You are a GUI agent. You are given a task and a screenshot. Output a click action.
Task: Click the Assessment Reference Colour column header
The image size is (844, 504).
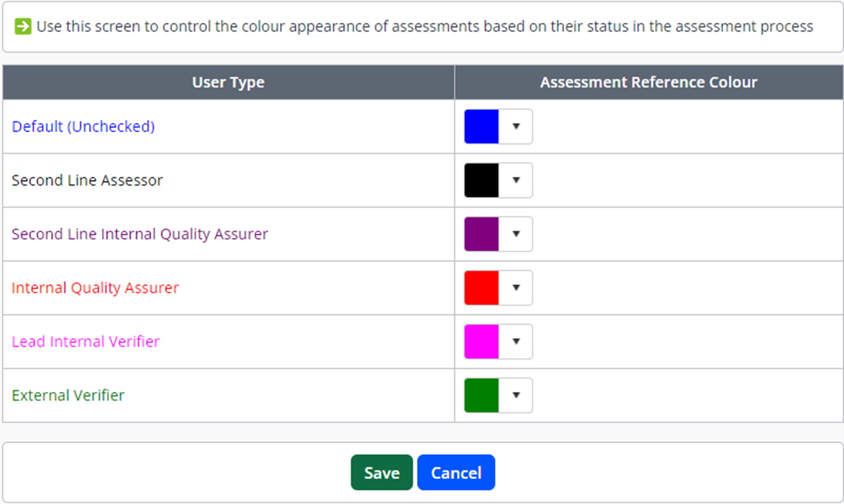pos(648,82)
